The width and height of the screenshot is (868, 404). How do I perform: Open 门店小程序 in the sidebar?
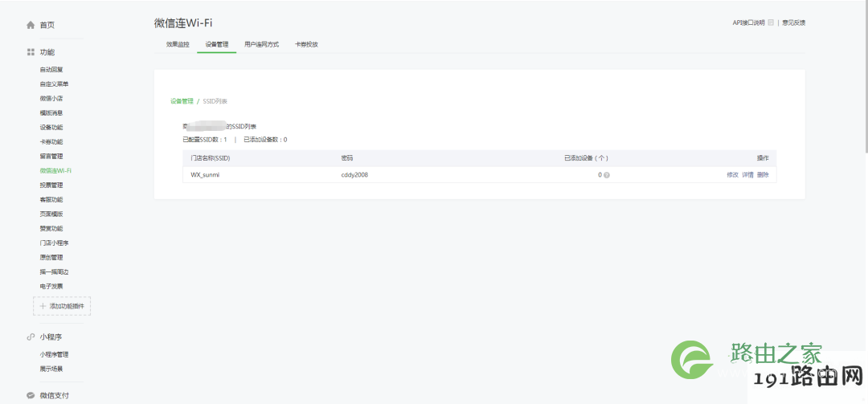(55, 243)
